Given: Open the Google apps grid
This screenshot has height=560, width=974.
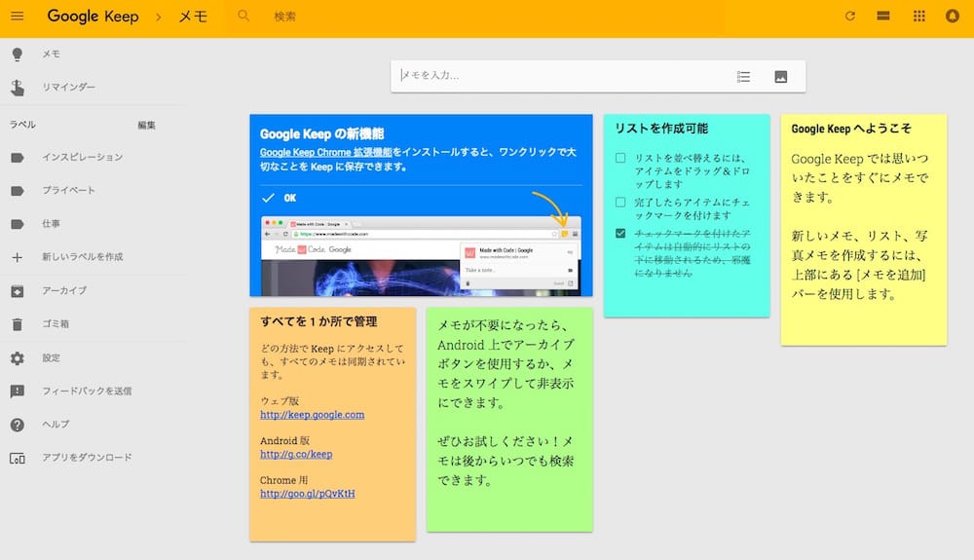Looking at the screenshot, I should tap(919, 17).
